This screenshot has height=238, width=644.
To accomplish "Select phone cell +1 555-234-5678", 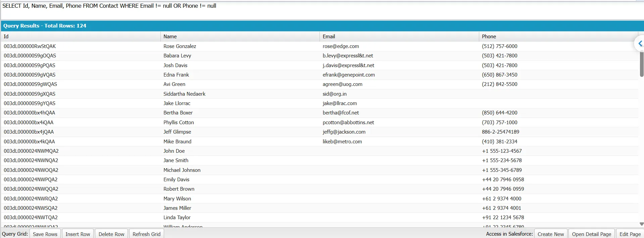I will pyautogui.click(x=558, y=160).
